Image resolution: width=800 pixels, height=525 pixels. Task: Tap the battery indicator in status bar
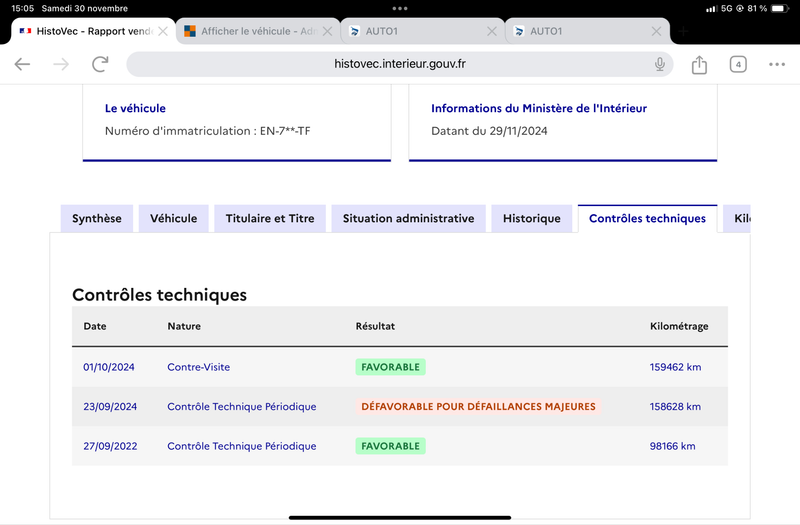tap(780, 8)
